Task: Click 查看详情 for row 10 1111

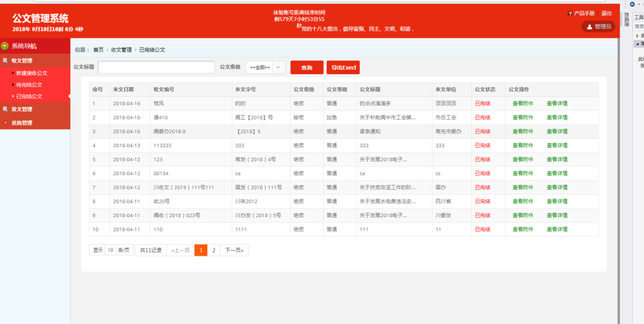Action: coord(557,229)
